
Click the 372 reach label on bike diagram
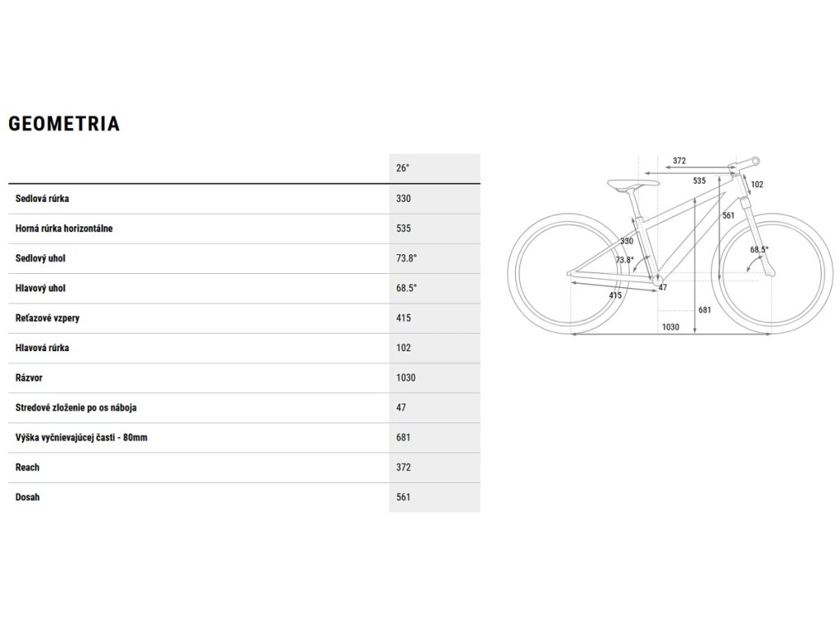click(x=678, y=161)
